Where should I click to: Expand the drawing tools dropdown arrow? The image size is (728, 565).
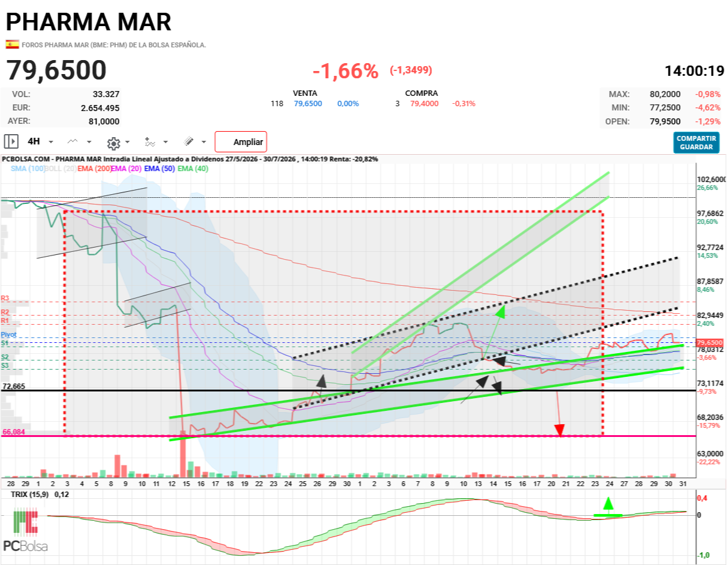coord(204,143)
